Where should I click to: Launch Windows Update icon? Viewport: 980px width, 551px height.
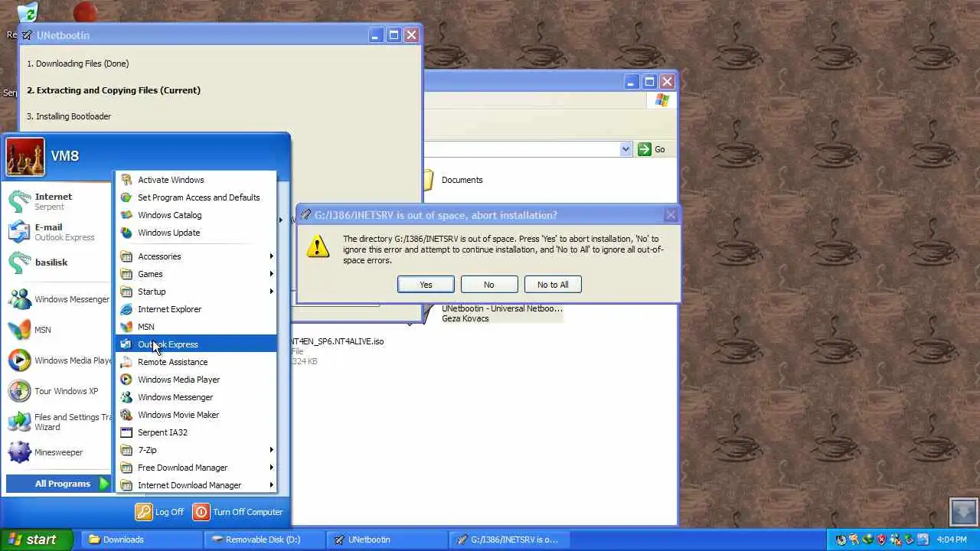point(126,233)
